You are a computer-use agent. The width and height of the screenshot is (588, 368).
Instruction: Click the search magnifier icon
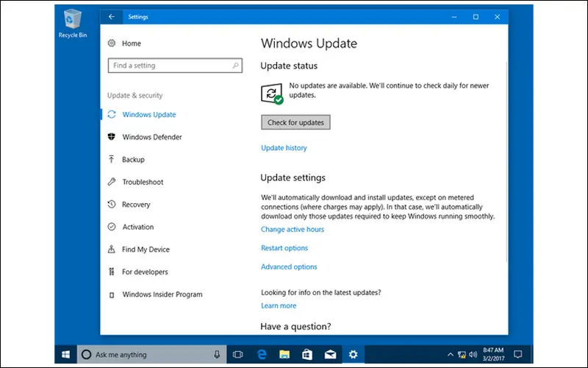(235, 66)
